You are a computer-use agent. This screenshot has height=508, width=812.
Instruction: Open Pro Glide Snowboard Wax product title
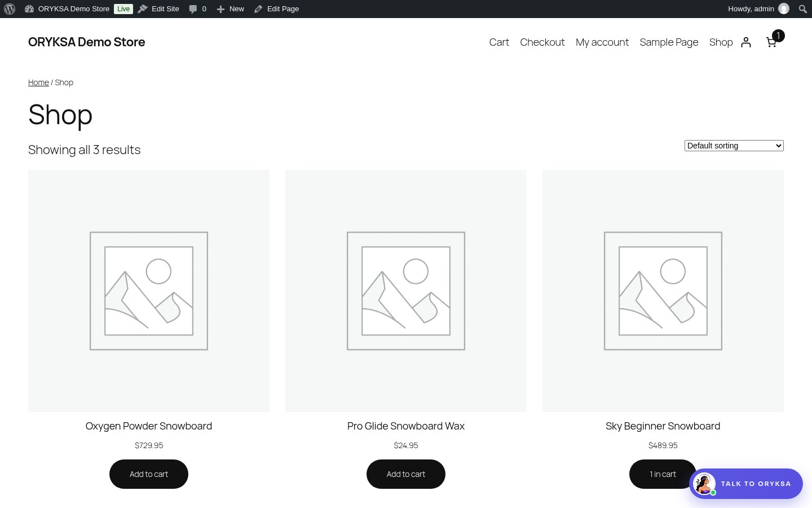[406, 426]
